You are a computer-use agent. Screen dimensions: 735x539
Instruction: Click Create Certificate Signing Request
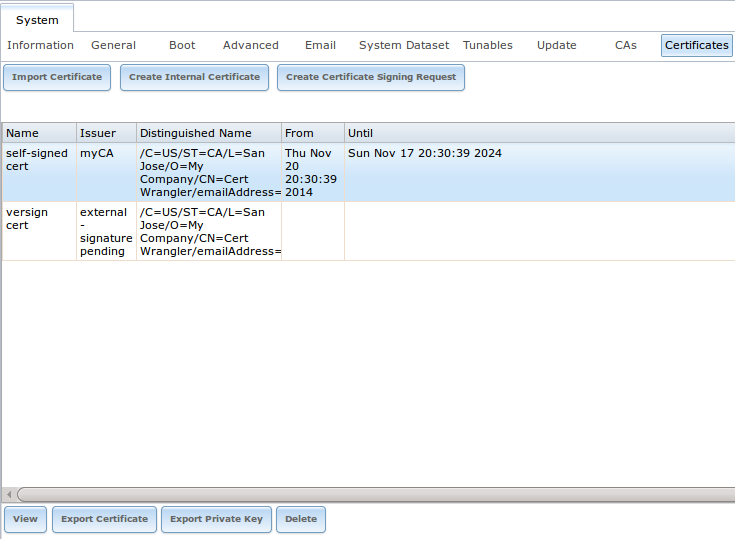click(371, 77)
